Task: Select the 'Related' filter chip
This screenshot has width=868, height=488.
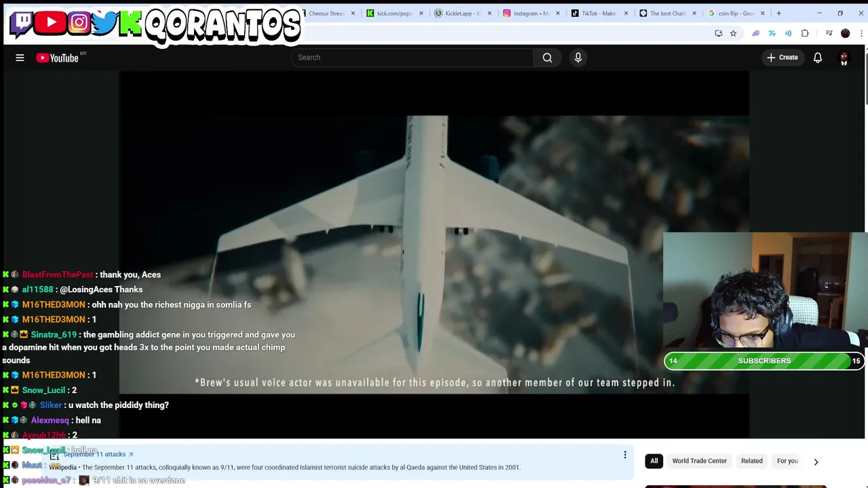Action: 751,461
